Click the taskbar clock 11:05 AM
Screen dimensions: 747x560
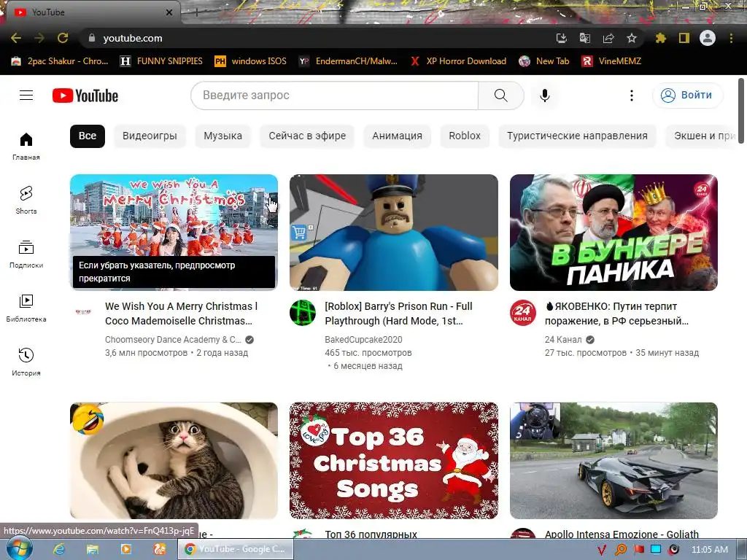coord(709,550)
